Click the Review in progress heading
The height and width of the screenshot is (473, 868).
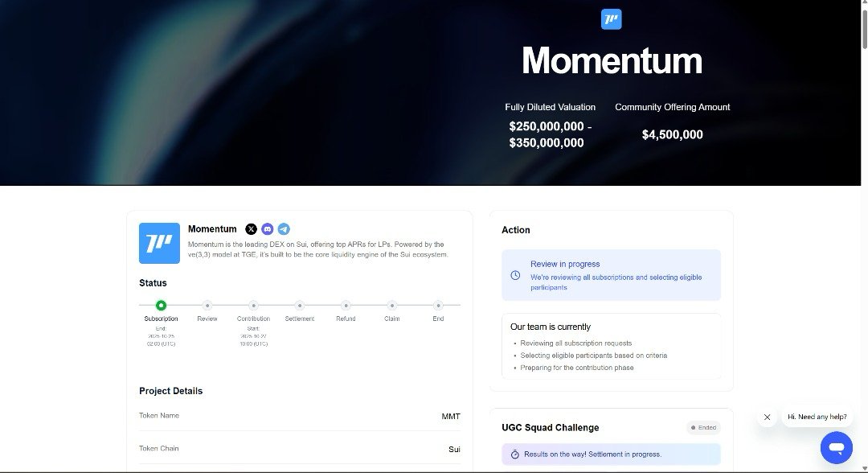[564, 264]
